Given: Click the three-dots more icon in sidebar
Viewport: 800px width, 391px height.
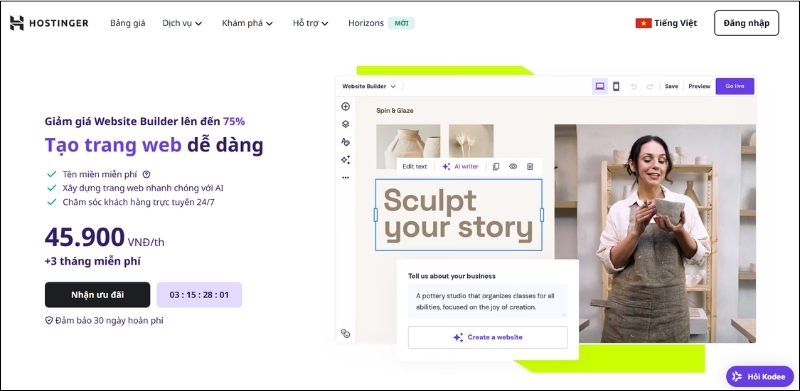Looking at the screenshot, I should pyautogui.click(x=345, y=178).
